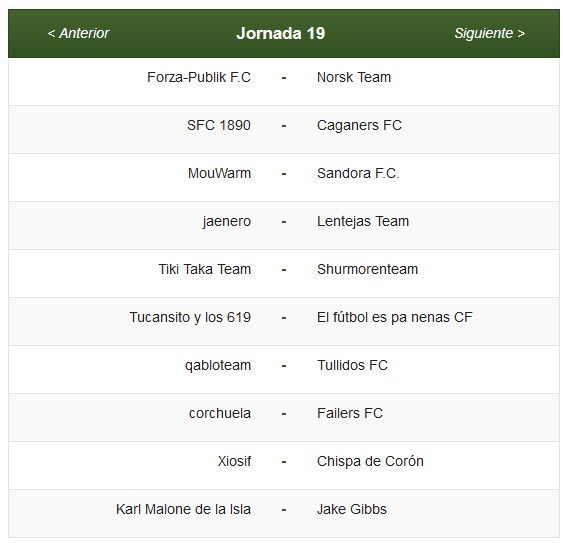Open Lentejas Team entry
Image resolution: width=563 pixels, height=543 pixels.
pos(363,221)
